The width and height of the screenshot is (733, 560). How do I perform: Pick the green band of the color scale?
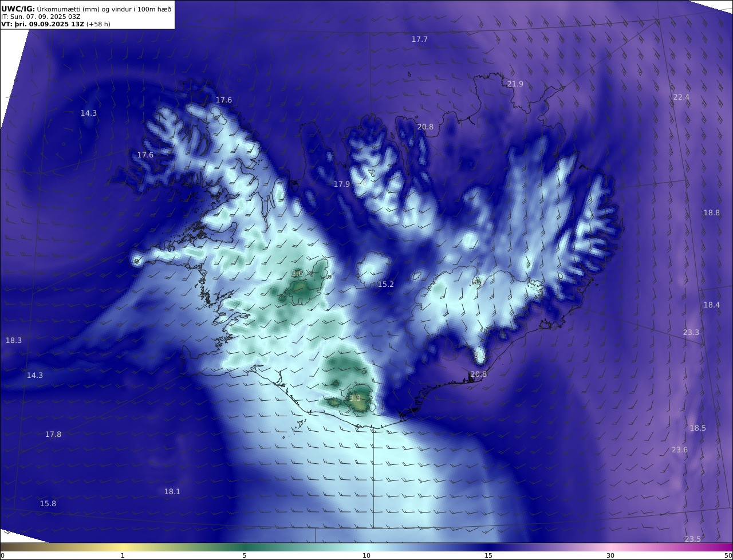245,547
